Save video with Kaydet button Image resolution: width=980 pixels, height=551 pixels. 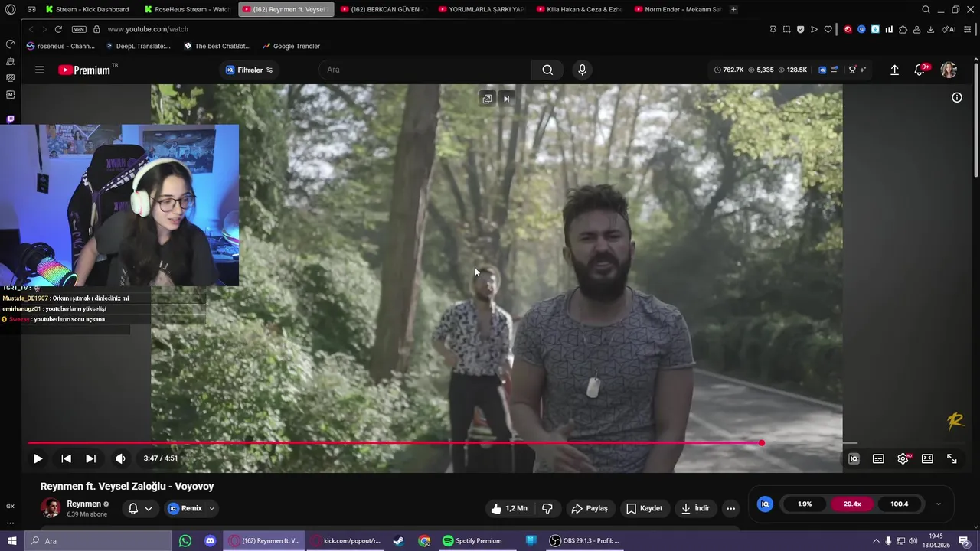click(644, 508)
